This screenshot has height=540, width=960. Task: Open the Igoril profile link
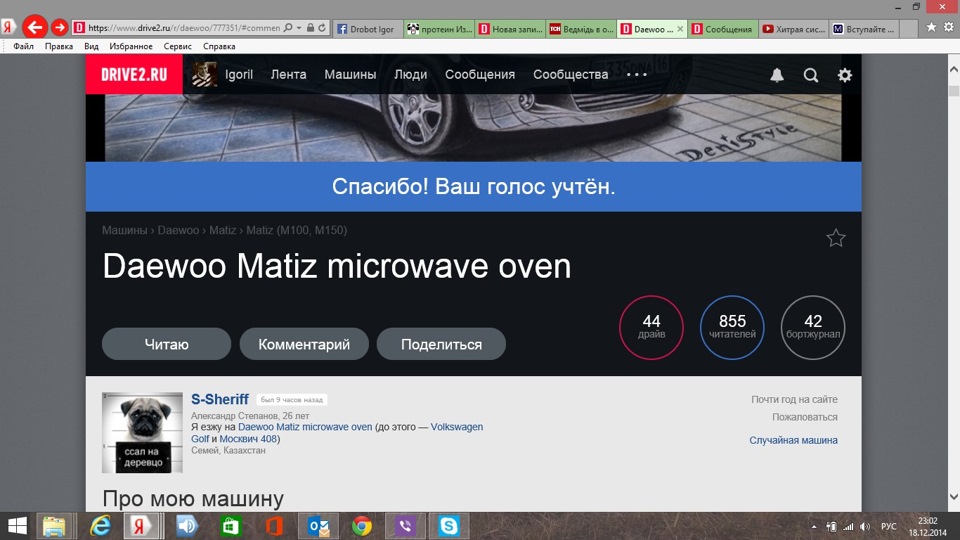click(x=239, y=74)
